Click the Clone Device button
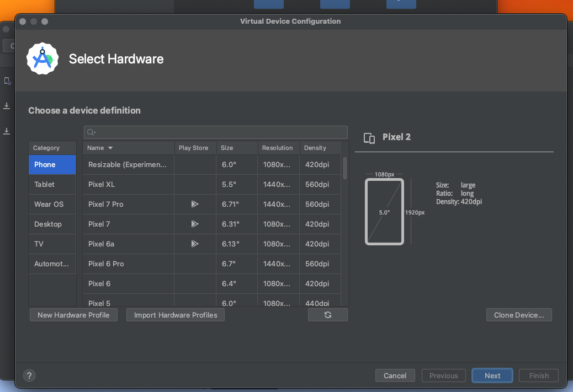The height and width of the screenshot is (392, 573). pos(519,315)
